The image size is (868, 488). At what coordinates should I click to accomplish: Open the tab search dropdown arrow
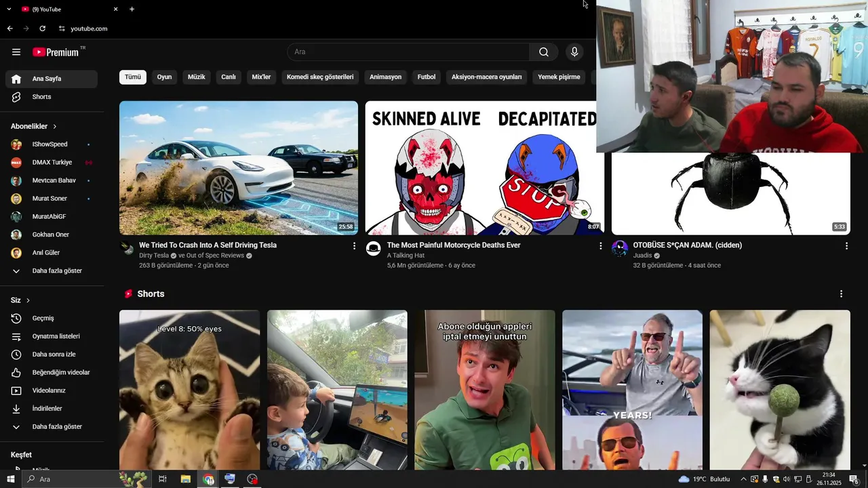9,9
